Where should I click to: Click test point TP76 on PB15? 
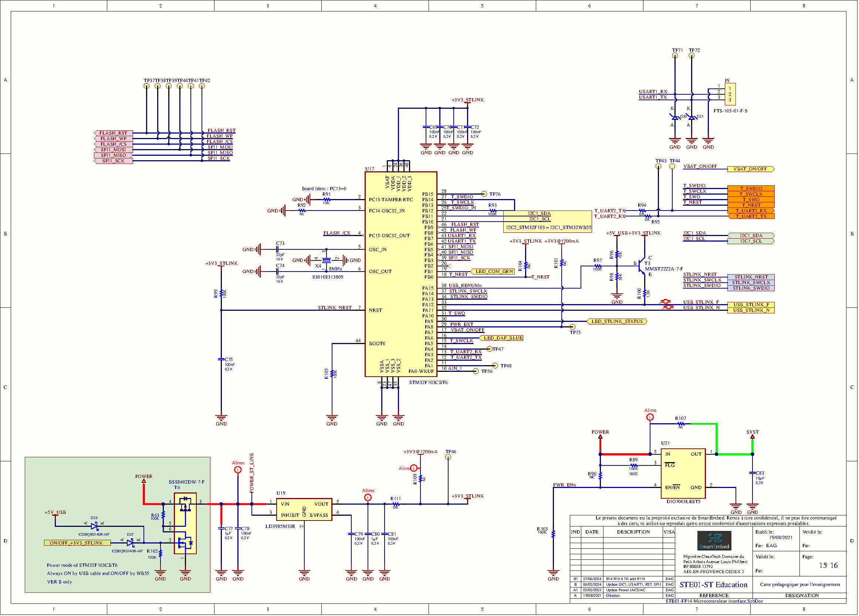click(484, 193)
